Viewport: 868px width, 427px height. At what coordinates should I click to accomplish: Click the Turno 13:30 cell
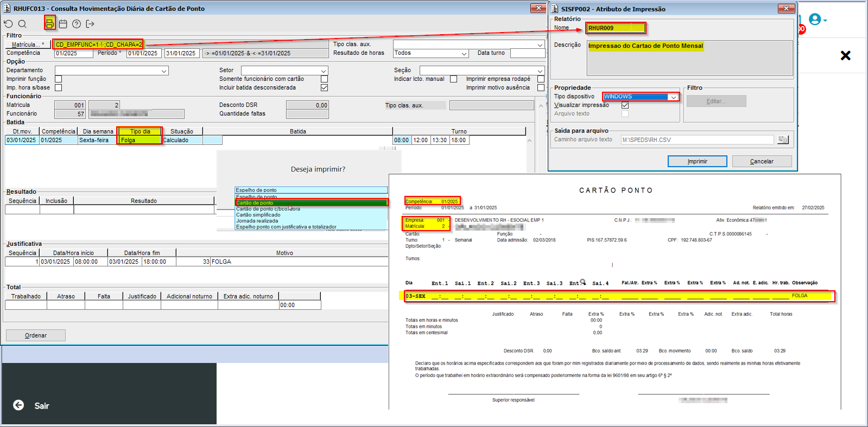click(x=440, y=140)
